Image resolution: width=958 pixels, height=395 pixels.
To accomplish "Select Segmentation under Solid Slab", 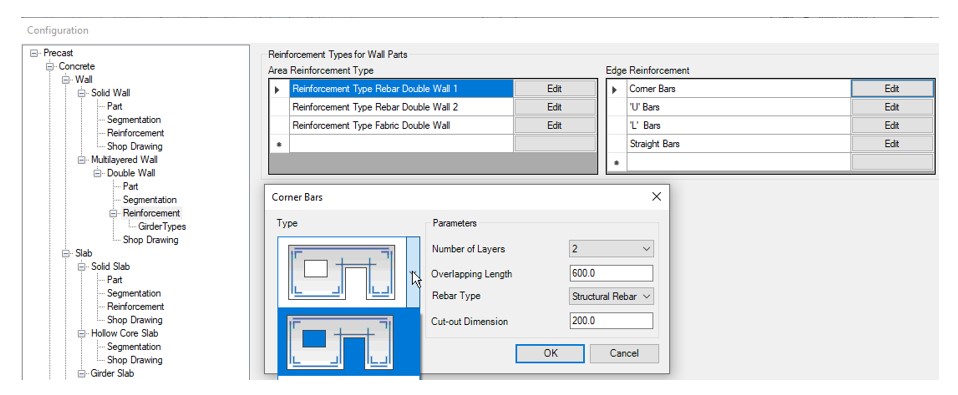I will click(x=134, y=293).
